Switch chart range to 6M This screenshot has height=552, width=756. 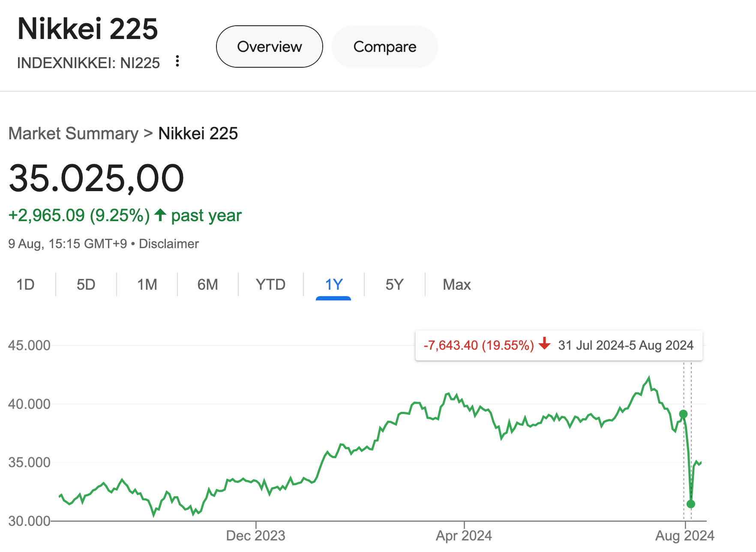coord(207,285)
